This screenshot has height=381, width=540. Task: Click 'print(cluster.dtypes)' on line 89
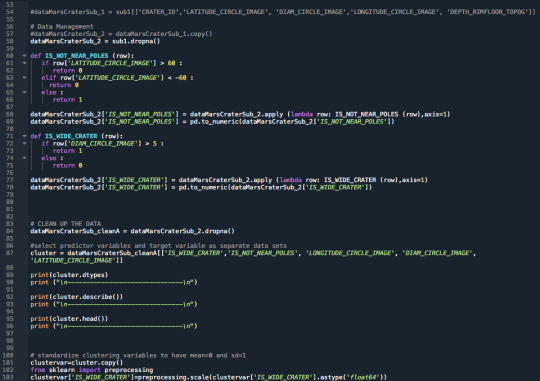click(69, 275)
